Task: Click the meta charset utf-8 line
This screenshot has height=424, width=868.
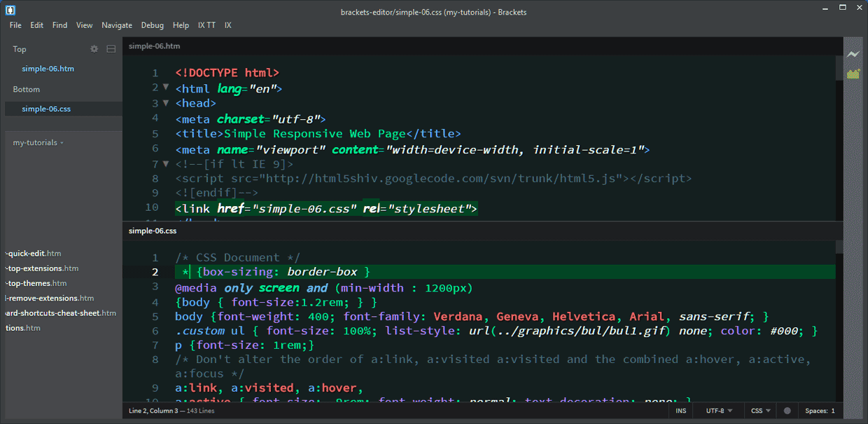Action: 250,118
